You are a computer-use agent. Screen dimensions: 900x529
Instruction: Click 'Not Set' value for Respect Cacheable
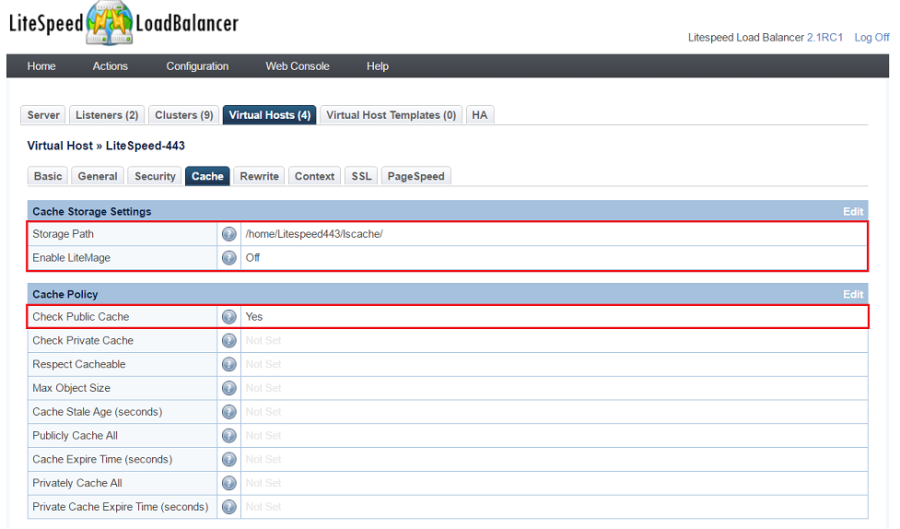click(x=263, y=364)
